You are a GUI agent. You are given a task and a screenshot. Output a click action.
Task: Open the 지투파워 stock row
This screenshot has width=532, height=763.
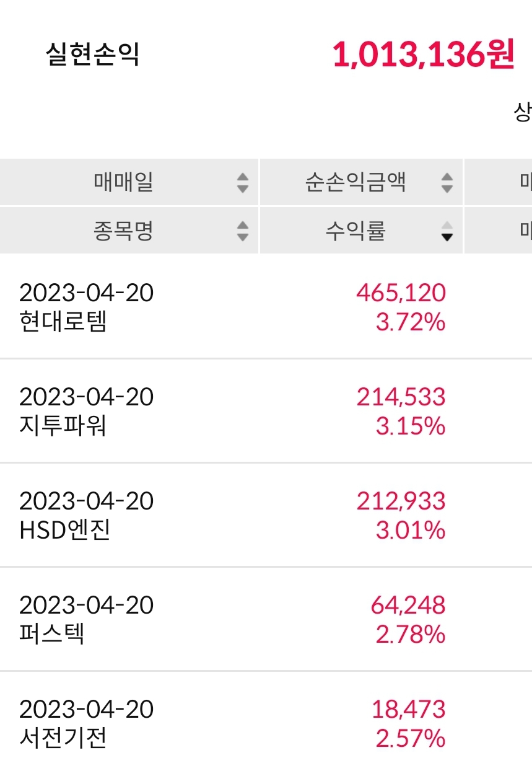coord(63,426)
